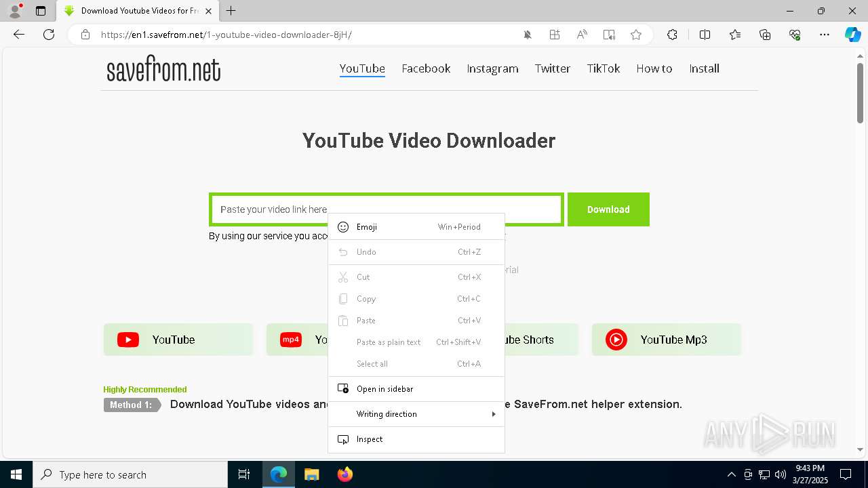Screen dimensions: 868x488
Task: Open the volume tray icon
Action: 781,474
